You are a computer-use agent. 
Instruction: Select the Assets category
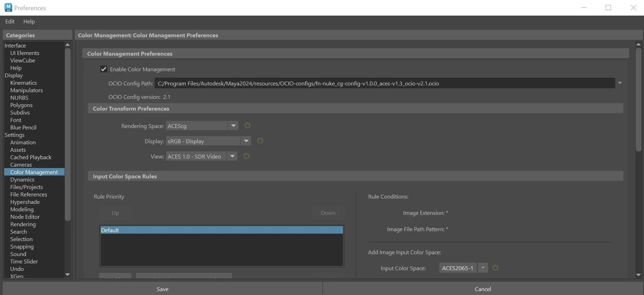[x=18, y=150]
